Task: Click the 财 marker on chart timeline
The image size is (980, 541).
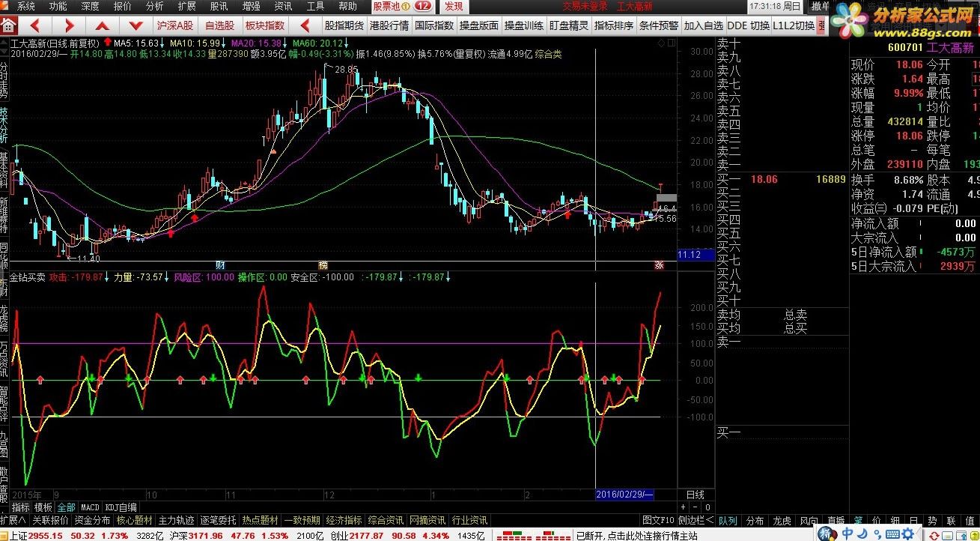Action: click(x=220, y=265)
